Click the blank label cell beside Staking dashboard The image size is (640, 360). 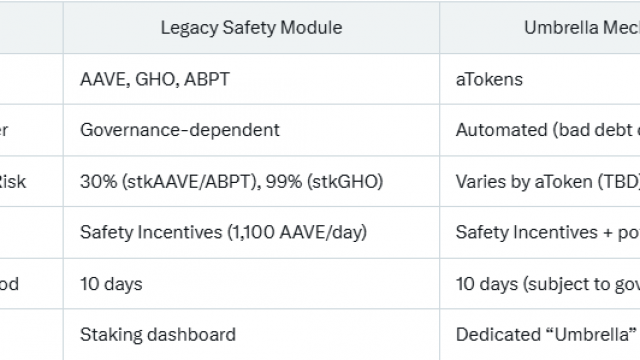coord(31,335)
